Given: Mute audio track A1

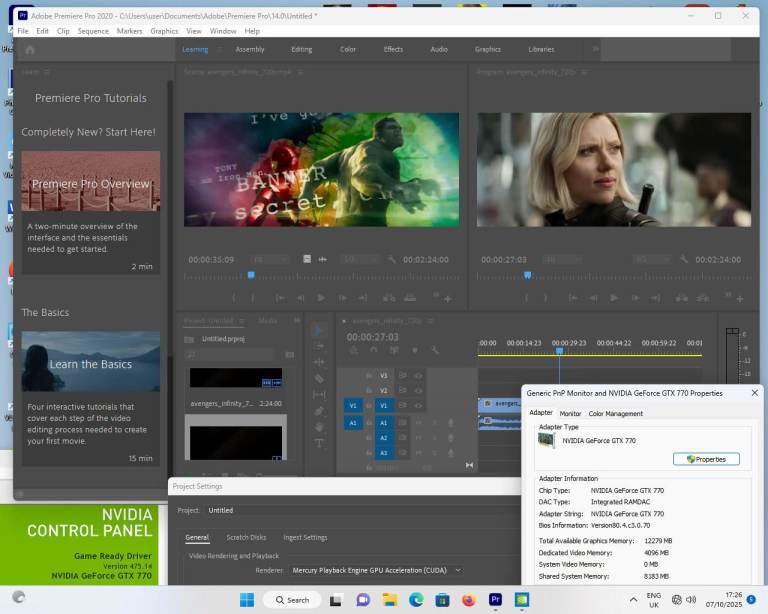Looking at the screenshot, I should click(418, 422).
